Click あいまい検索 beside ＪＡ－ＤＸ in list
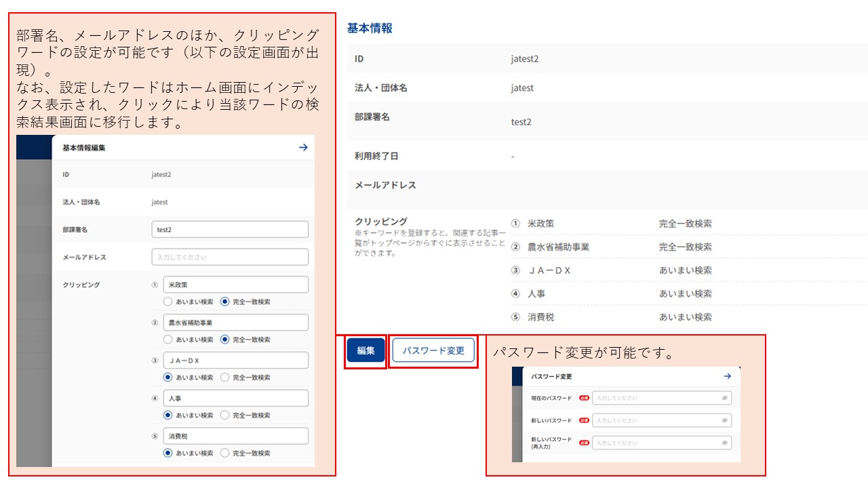This screenshot has height=488, width=868. click(x=685, y=270)
